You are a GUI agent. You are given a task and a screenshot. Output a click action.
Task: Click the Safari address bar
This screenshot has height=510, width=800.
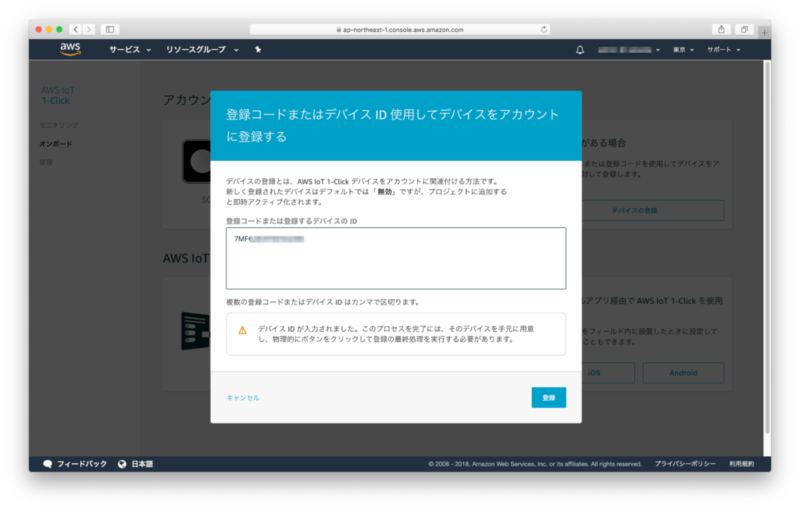(400, 30)
